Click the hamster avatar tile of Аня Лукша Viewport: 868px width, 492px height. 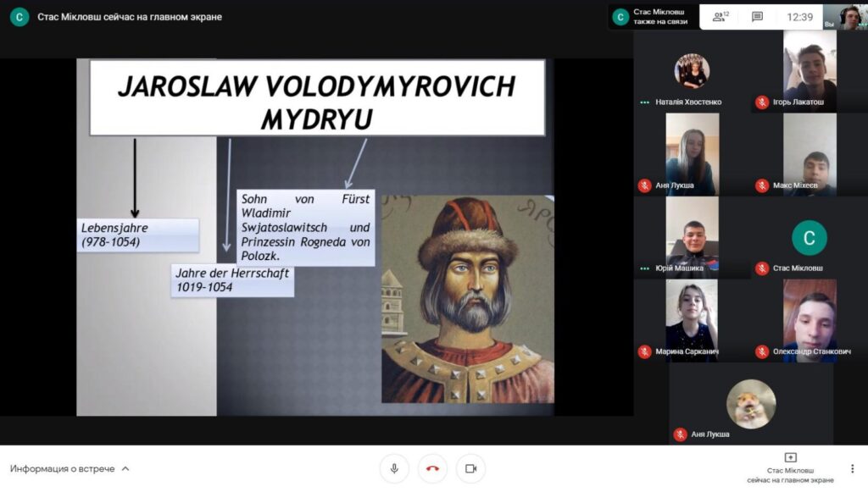pos(751,403)
